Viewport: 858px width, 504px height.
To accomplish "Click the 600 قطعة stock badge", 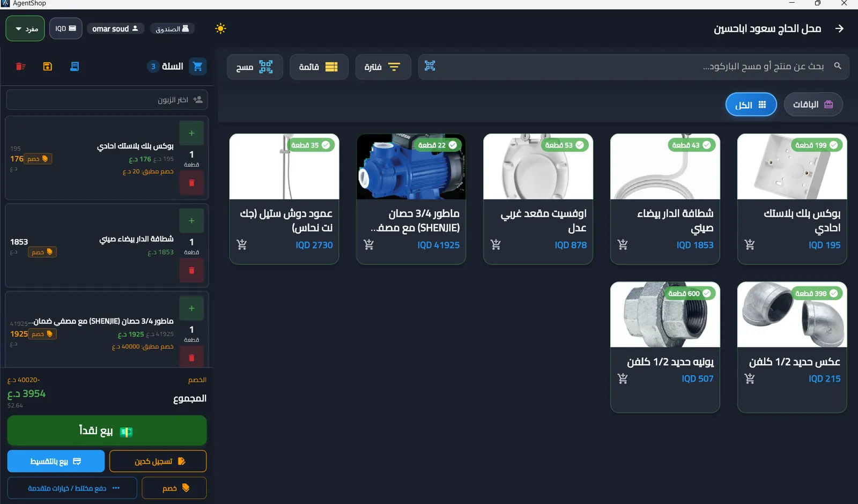I will [690, 293].
